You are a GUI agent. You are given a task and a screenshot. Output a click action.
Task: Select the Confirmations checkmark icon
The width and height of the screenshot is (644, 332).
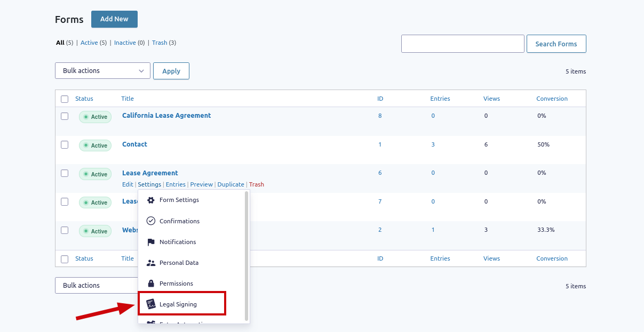(x=151, y=221)
